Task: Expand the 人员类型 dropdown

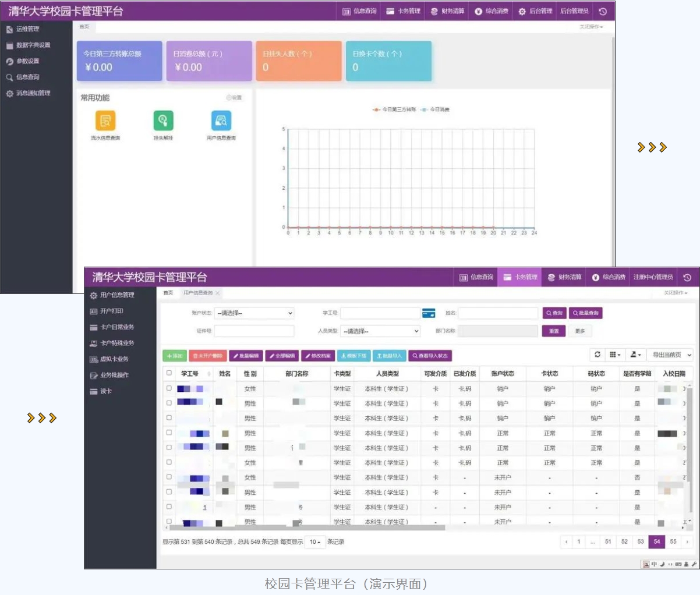Action: [x=381, y=331]
